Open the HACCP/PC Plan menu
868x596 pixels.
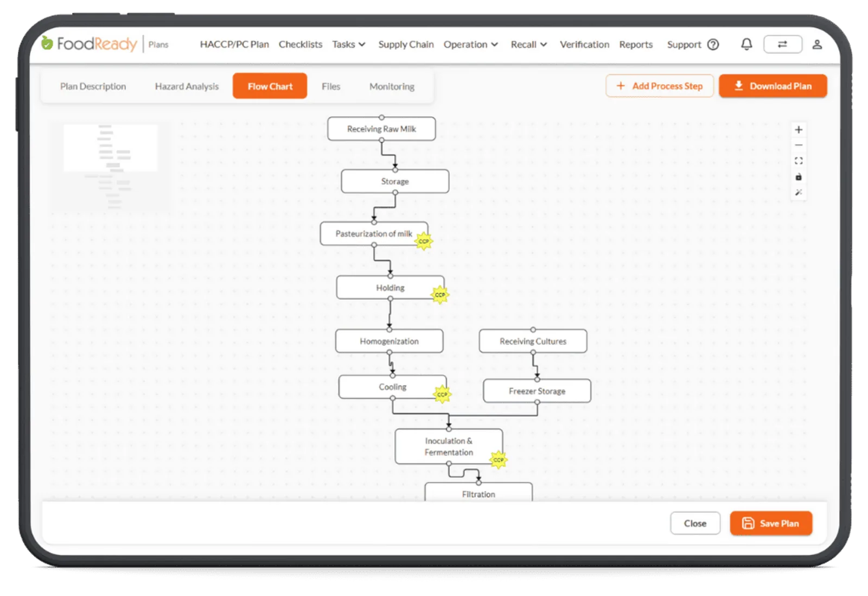(x=234, y=45)
